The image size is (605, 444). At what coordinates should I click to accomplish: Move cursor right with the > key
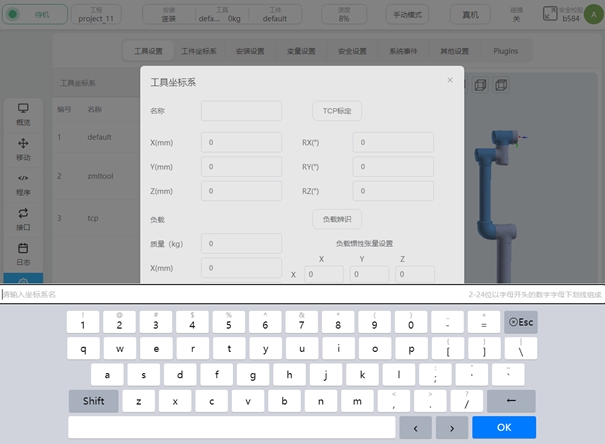pos(451,427)
